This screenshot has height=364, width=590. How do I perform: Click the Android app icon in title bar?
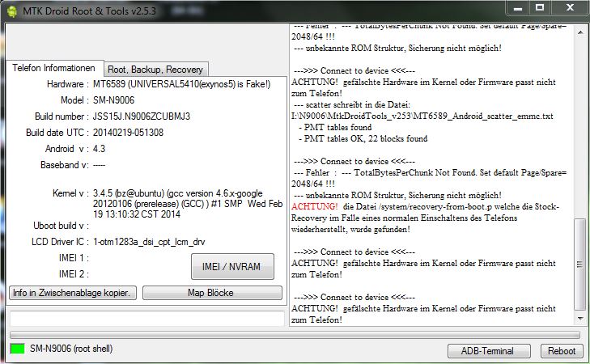11,11
